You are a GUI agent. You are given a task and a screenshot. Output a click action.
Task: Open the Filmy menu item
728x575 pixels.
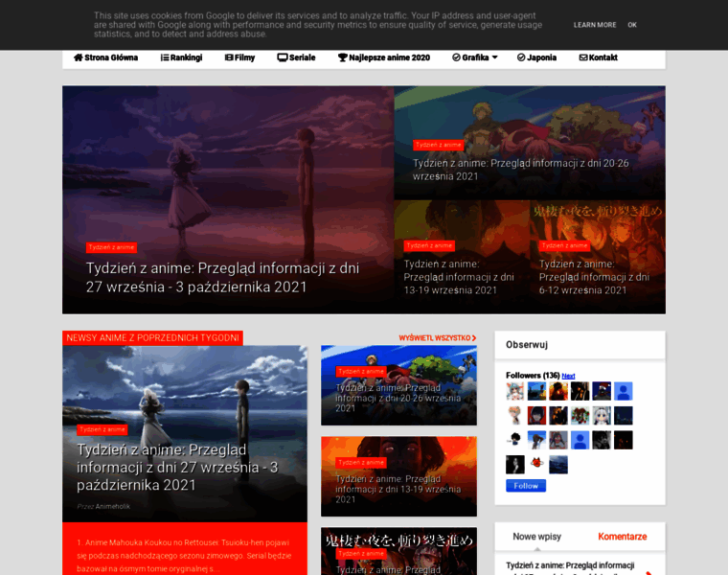240,57
